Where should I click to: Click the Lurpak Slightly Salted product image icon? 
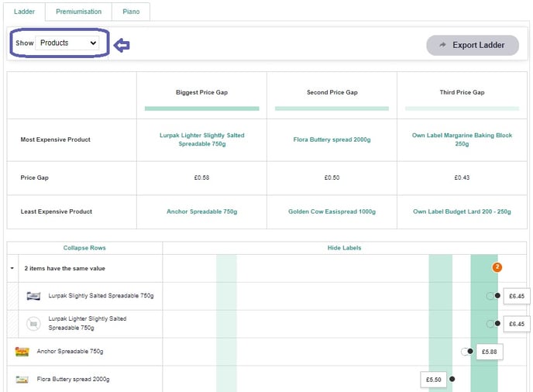pos(33,296)
